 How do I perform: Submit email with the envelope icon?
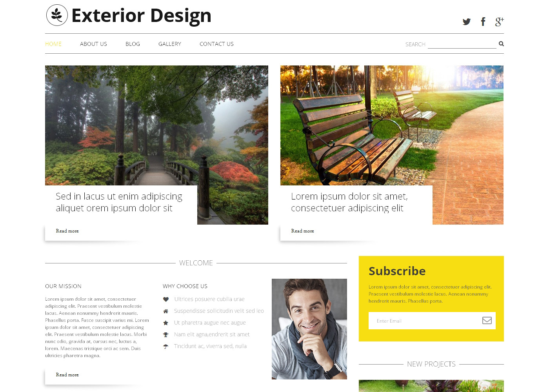(x=487, y=320)
